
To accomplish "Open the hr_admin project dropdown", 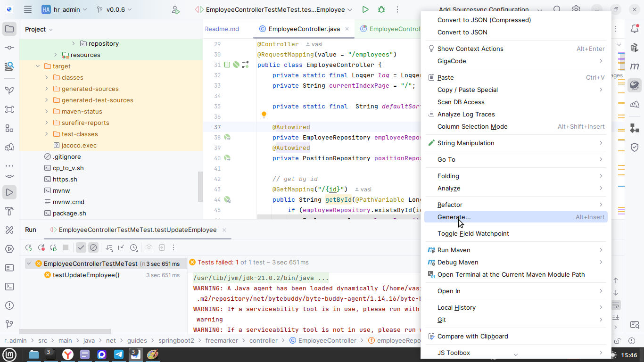I will [65, 9].
